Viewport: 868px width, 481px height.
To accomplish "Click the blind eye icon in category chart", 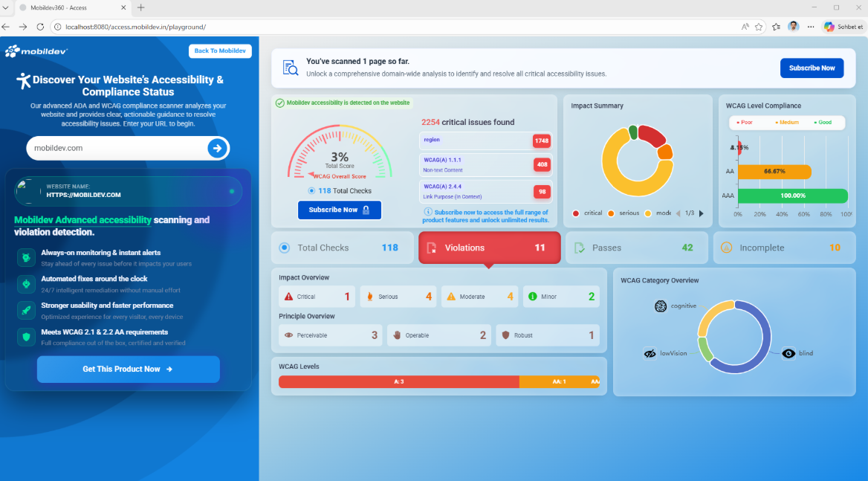I will coord(788,353).
